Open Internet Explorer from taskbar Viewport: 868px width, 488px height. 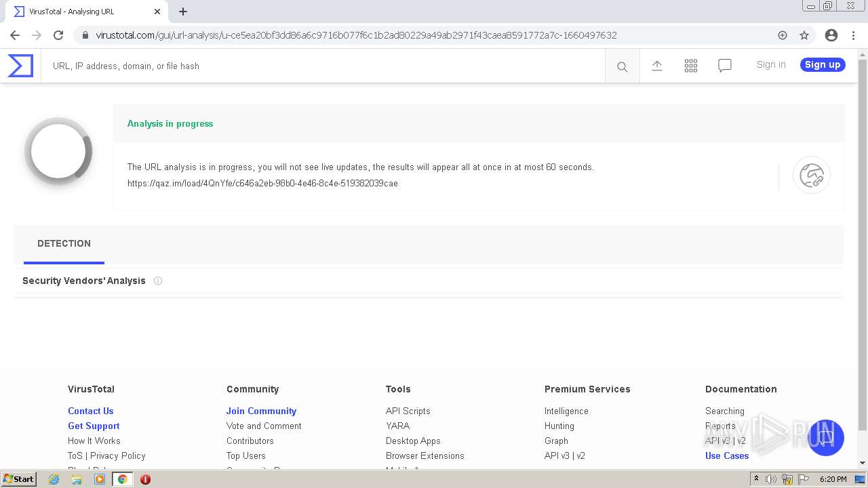[x=54, y=479]
